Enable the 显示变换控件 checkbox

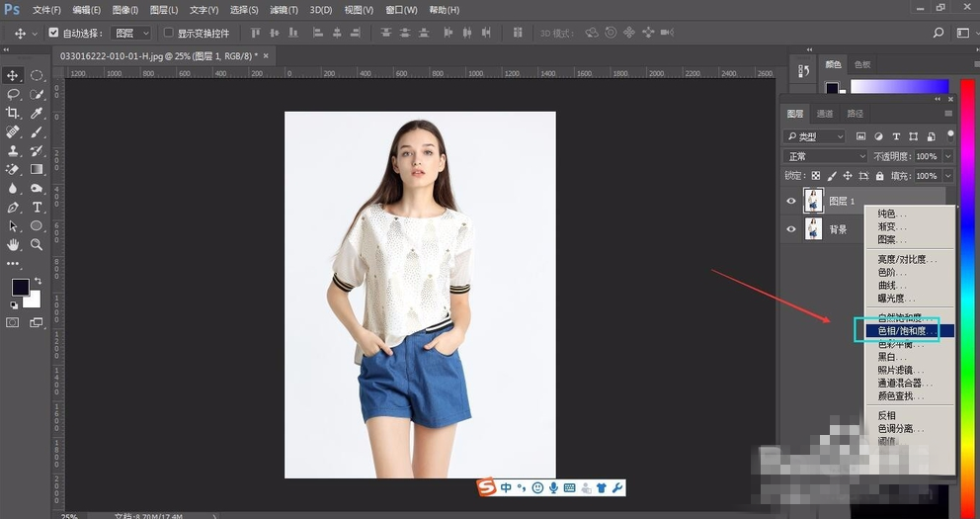(168, 33)
